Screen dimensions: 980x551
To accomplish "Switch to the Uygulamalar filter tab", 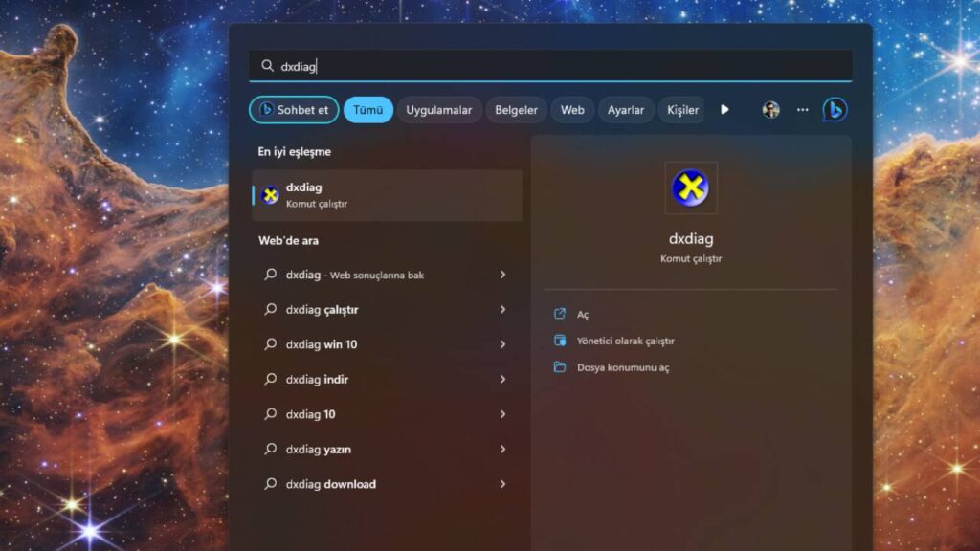I will (x=438, y=110).
